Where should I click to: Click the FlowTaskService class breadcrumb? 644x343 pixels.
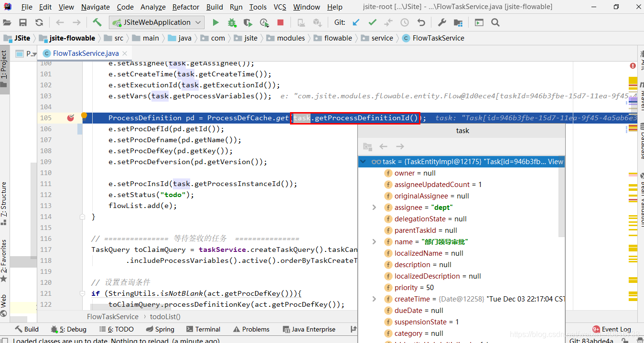[x=433, y=38]
